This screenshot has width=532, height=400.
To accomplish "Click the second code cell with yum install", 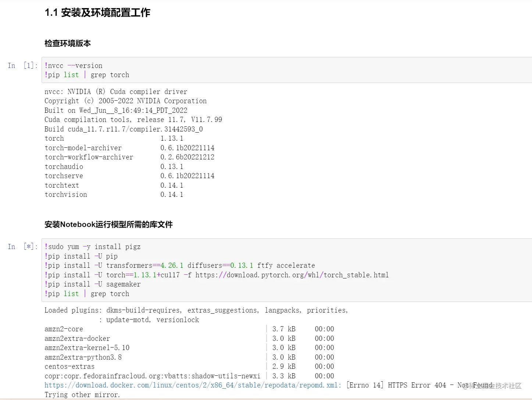I will pos(287,270).
